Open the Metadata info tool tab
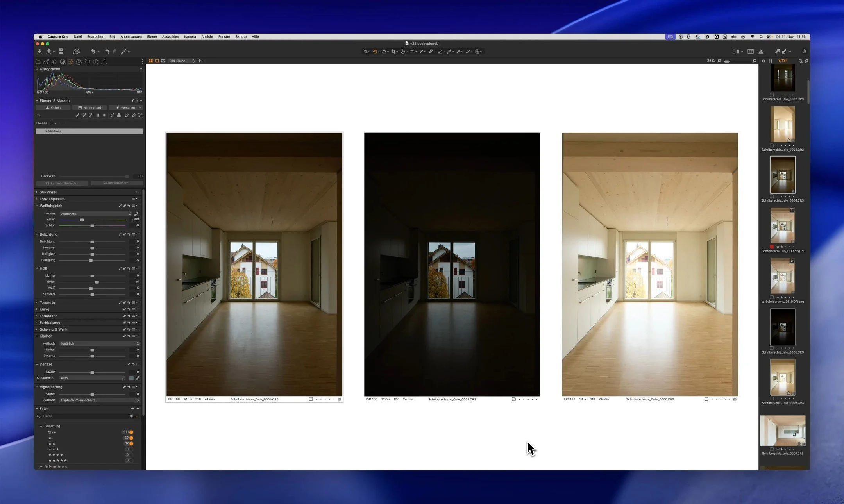This screenshot has height=504, width=844. point(95,62)
